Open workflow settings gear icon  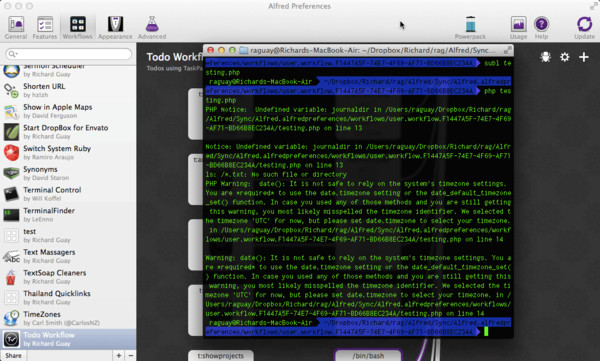[x=564, y=57]
